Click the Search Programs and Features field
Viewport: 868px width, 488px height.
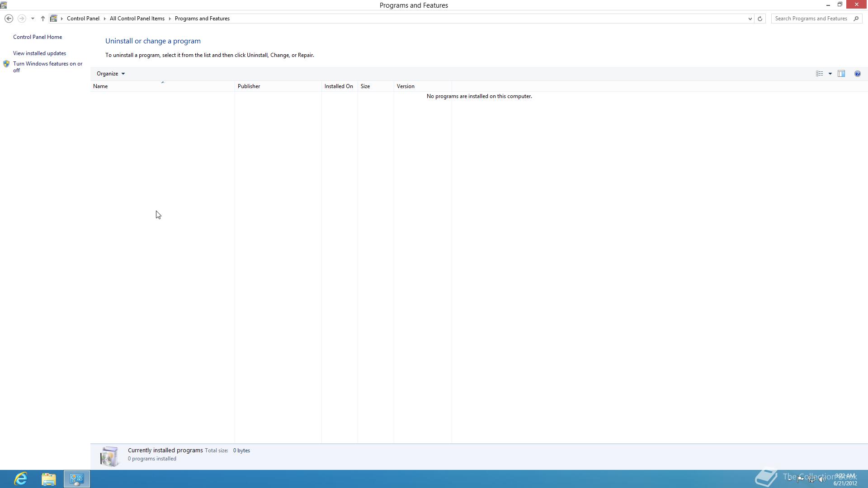tap(811, 19)
